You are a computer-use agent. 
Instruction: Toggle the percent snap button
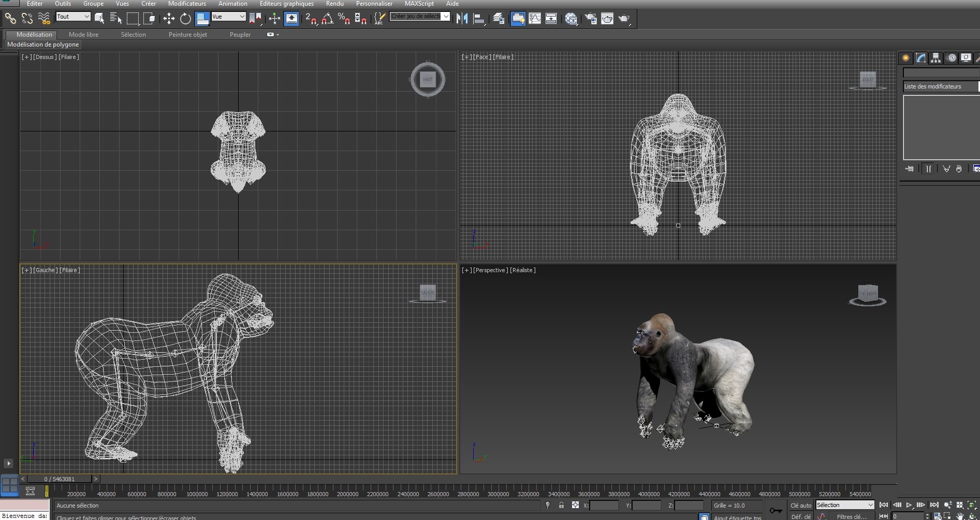[x=344, y=19]
